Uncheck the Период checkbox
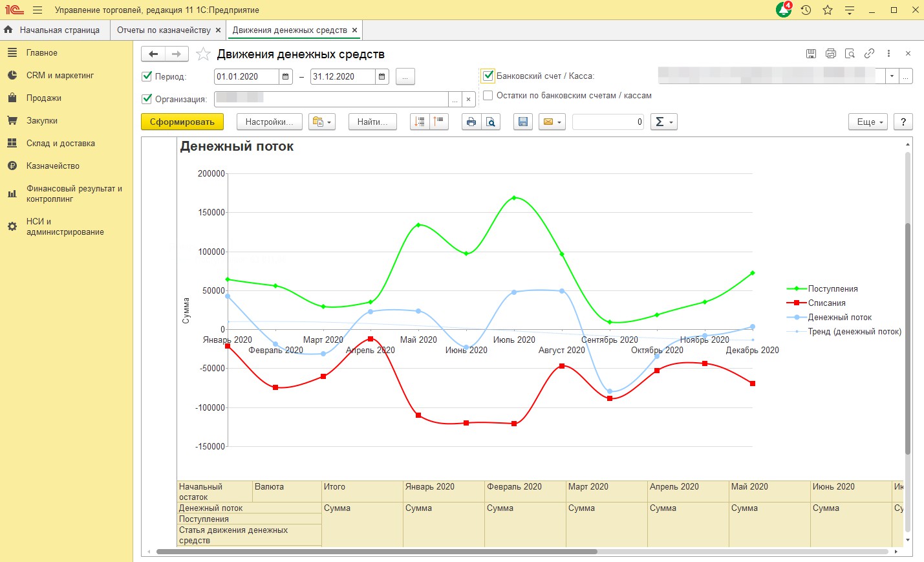The width and height of the screenshot is (924, 562). (147, 76)
